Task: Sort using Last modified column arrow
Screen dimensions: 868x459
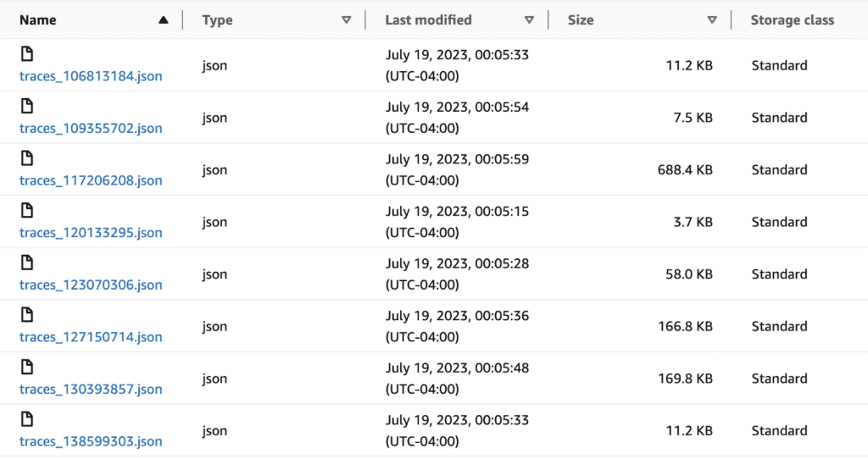Action: click(529, 20)
